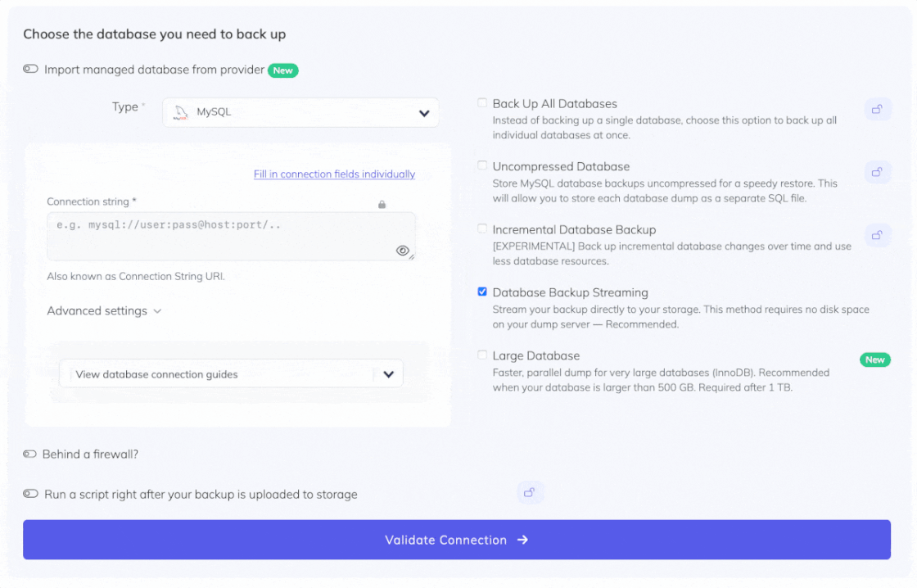The height and width of the screenshot is (588, 917).
Task: Click the lock icon beside Uncompressed Database
Action: [877, 172]
